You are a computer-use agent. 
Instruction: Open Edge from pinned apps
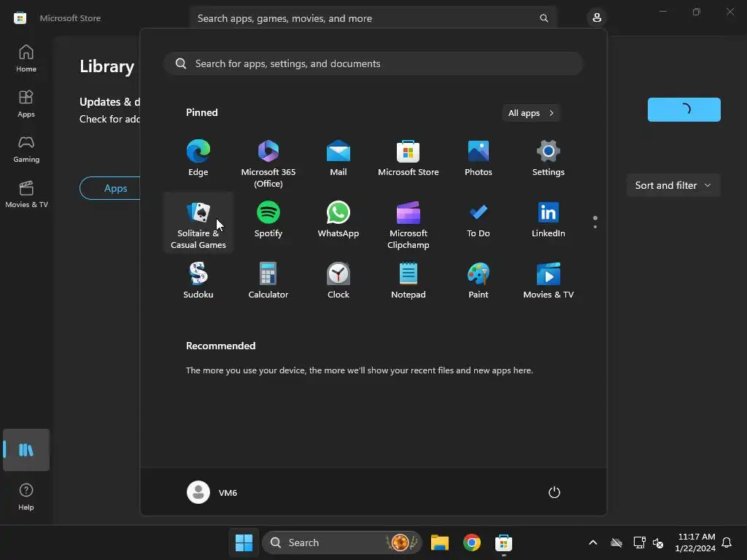pyautogui.click(x=198, y=158)
